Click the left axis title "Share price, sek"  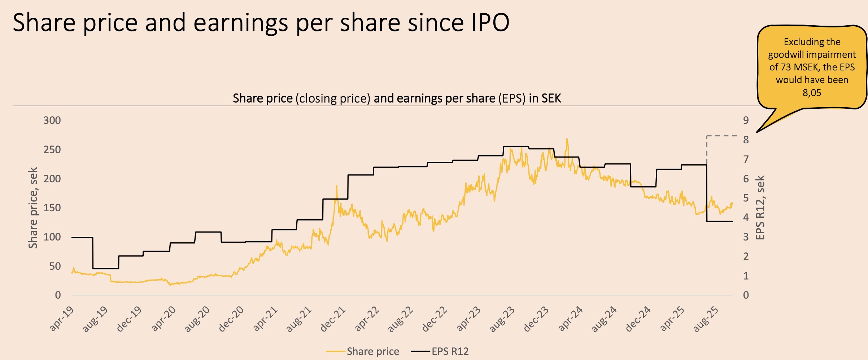tap(33, 208)
